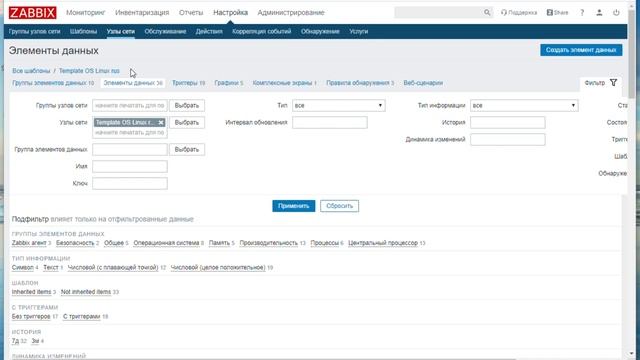The image size is (640, 360).
Task: Focus the Имя input field
Action: 130,167
